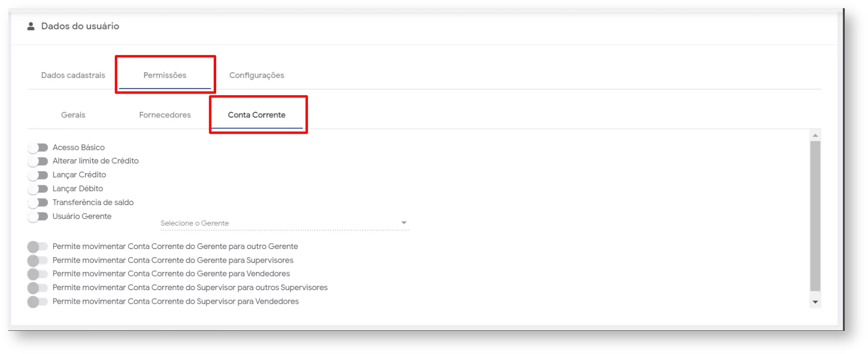Select the Gerais sub-tab

[73, 115]
